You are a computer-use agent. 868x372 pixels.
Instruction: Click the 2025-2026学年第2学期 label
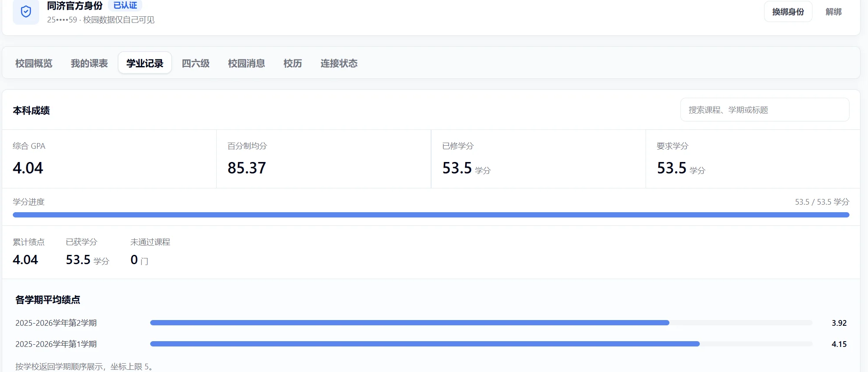click(56, 323)
